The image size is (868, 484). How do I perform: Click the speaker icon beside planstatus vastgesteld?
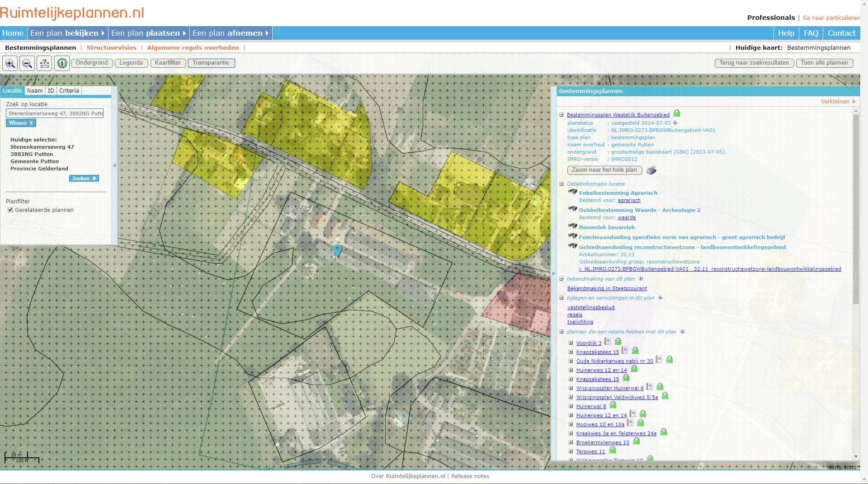(676, 122)
